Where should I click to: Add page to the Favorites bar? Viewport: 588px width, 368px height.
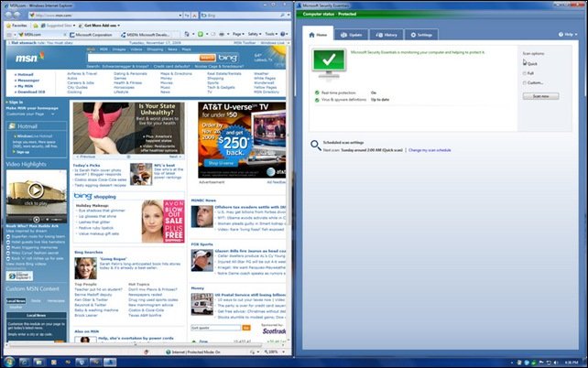coord(36,26)
